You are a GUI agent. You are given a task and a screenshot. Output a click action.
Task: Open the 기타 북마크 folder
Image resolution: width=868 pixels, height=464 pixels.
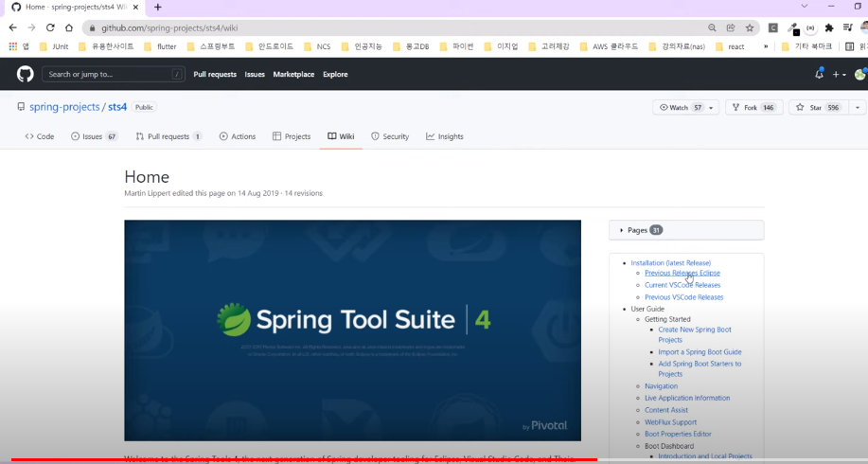pos(806,46)
